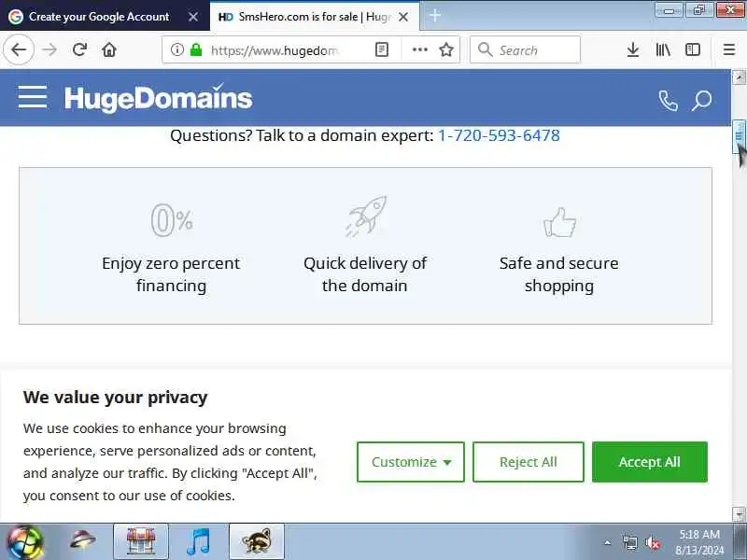Open the Windows Start button
The image size is (747, 560).
coord(25,542)
